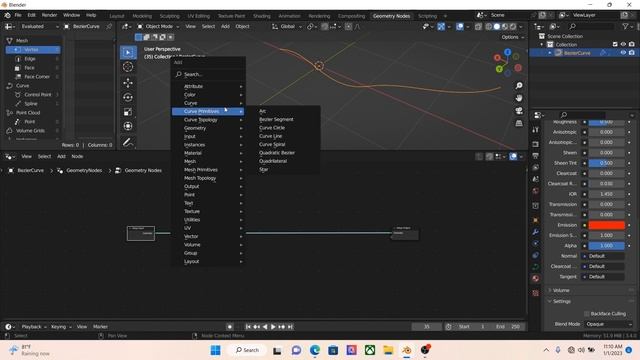
Task: Open the outliner filter funnel icon
Action: (625, 26)
